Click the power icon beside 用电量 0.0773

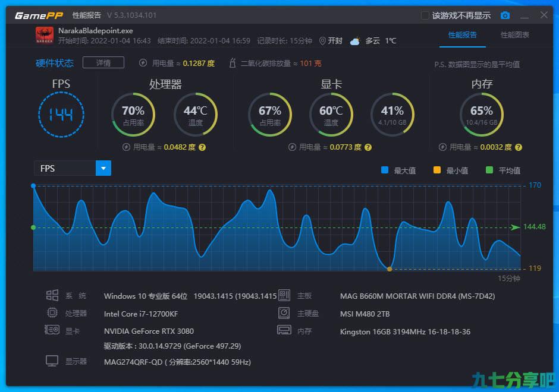tap(292, 147)
